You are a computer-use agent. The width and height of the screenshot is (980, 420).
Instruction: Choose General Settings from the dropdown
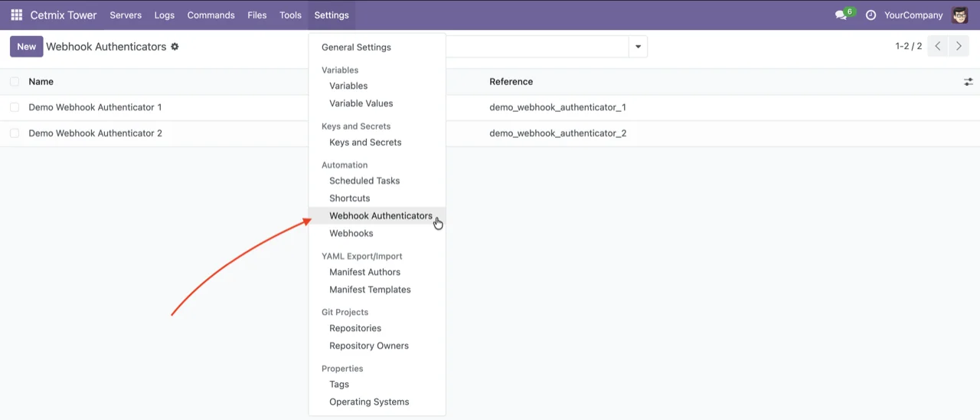coord(377,48)
